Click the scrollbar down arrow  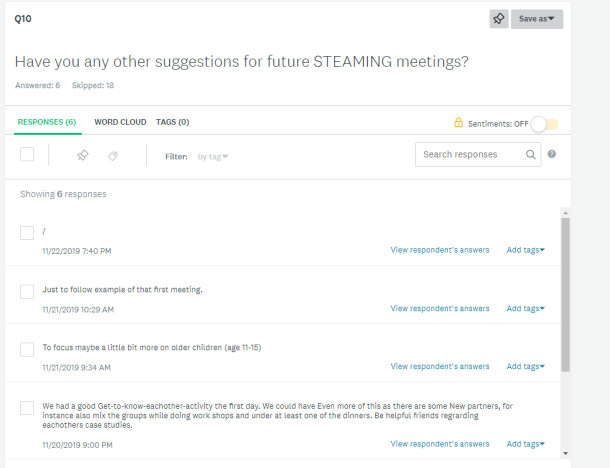pyautogui.click(x=566, y=453)
